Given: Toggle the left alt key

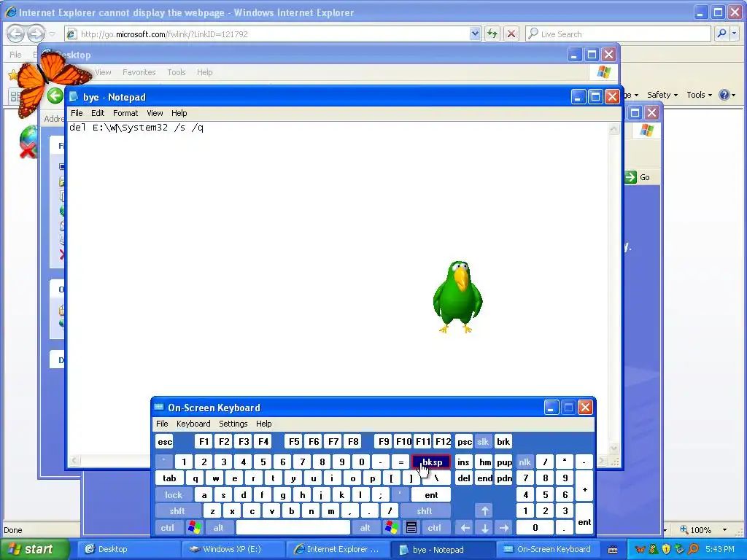Looking at the screenshot, I should coord(218,528).
